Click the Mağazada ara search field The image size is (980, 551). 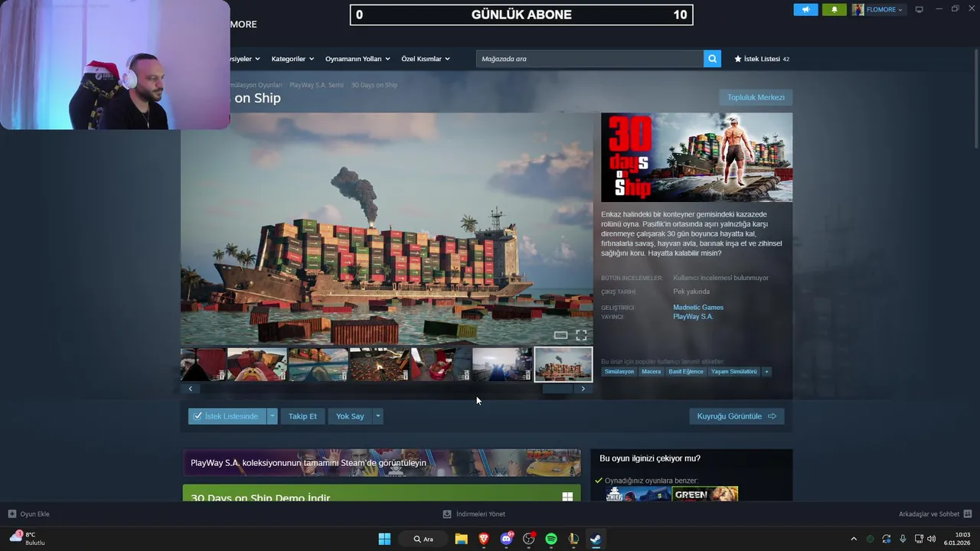pyautogui.click(x=590, y=59)
